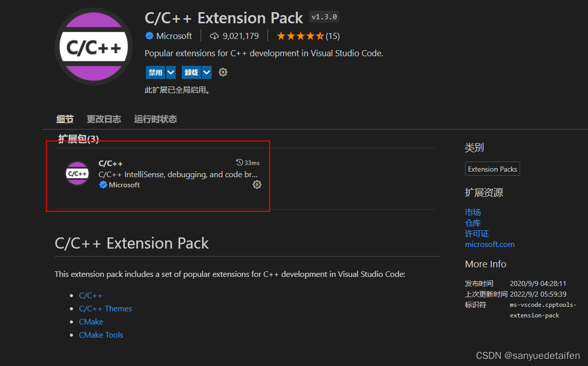Click the Extension Packs category tag
Screen dimensions: 588x366
492,169
